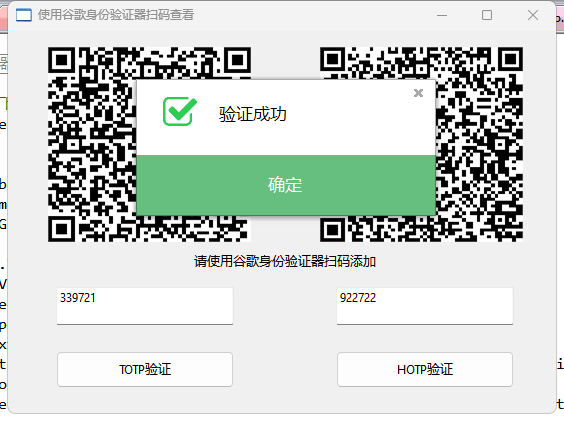The width and height of the screenshot is (564, 421).
Task: Focus the code field containing 922722
Action: pos(425,306)
